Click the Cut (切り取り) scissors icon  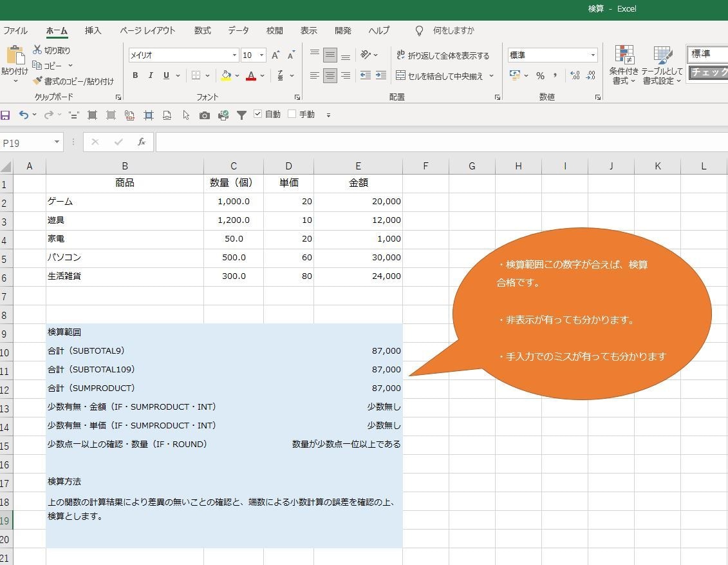tap(37, 50)
